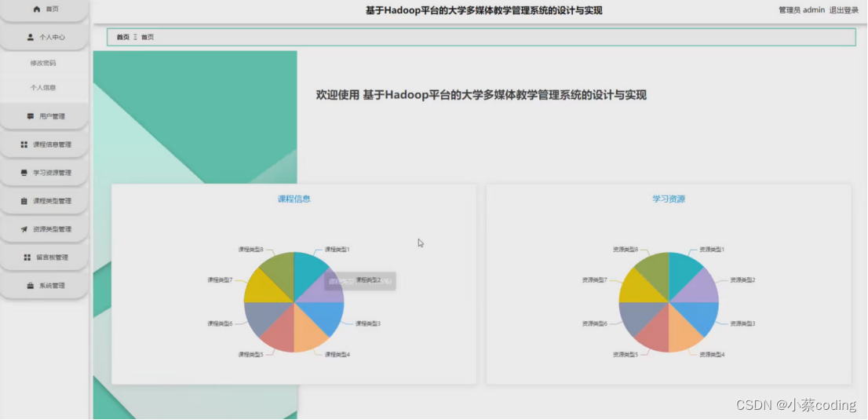Click the second 首页 breadcrumb item
Viewport: 868px width, 420px height.
click(148, 37)
